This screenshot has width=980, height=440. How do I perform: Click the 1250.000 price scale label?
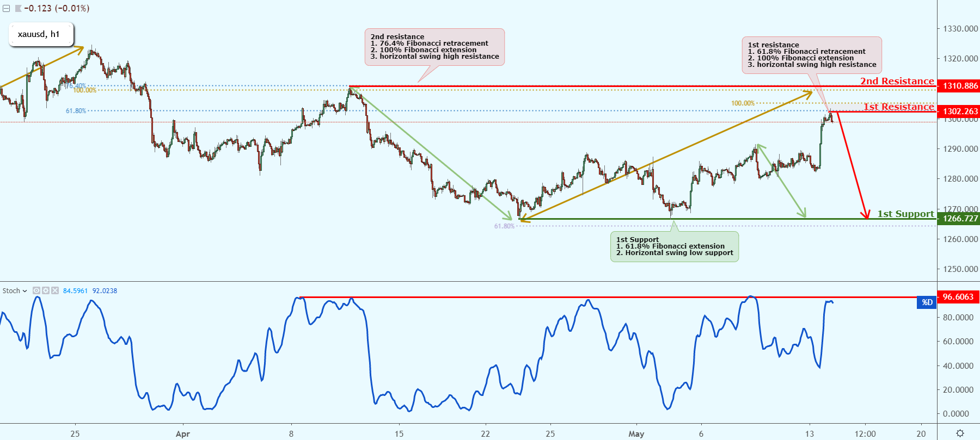(x=960, y=269)
